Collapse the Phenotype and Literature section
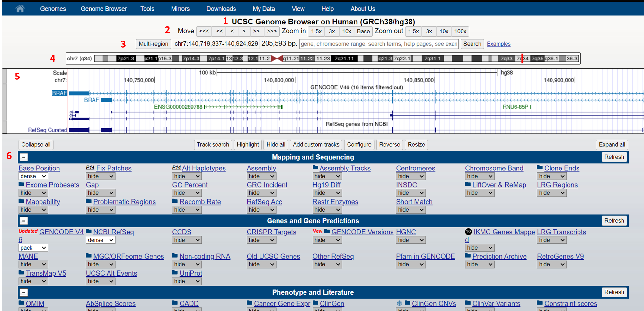Screen dimensions: 644x311 [24, 293]
